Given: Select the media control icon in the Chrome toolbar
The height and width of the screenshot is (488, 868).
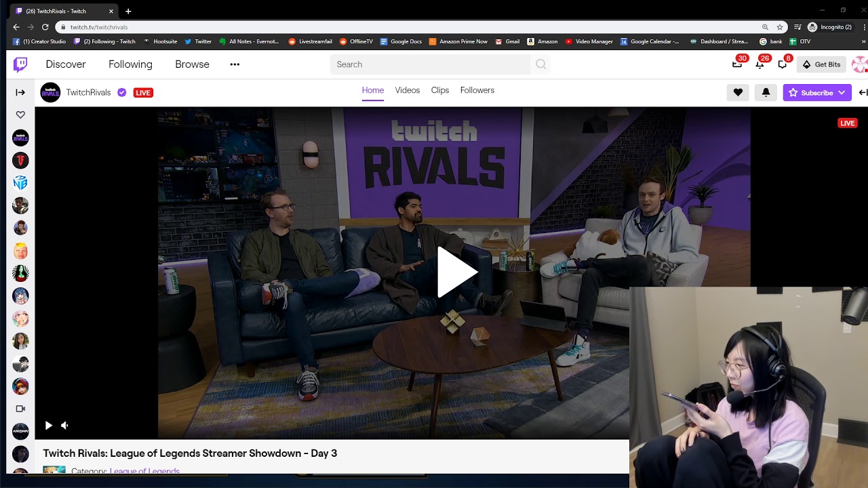Looking at the screenshot, I should (x=797, y=27).
